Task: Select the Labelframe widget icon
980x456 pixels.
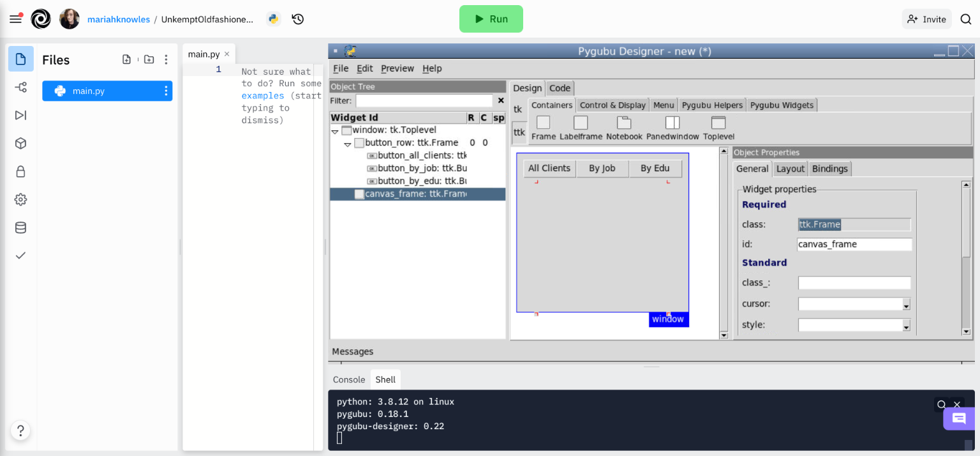Action: pyautogui.click(x=580, y=123)
